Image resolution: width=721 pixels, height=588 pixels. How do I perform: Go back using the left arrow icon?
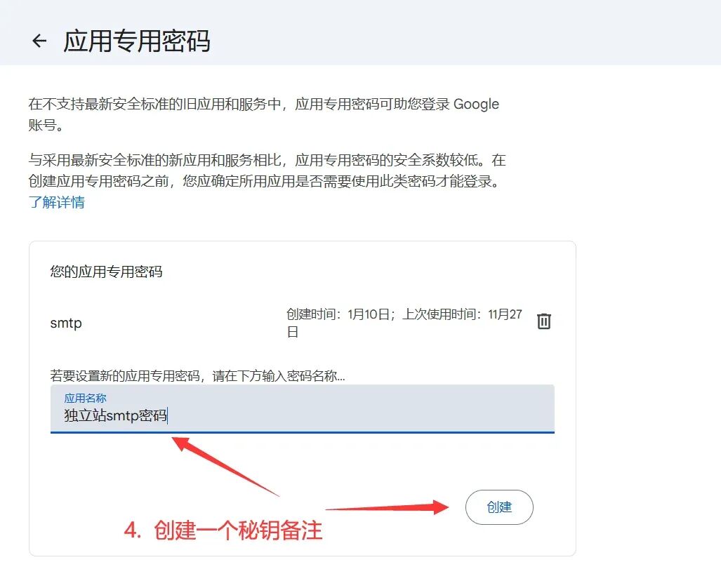point(39,41)
